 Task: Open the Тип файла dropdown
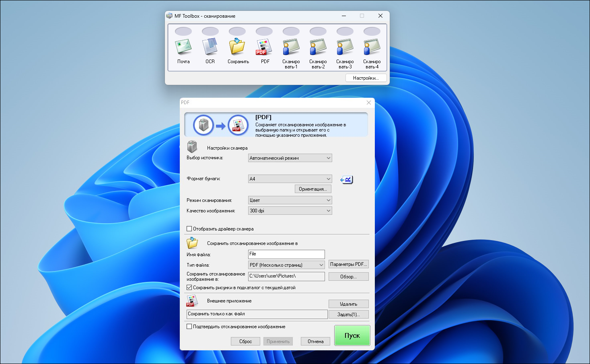286,265
